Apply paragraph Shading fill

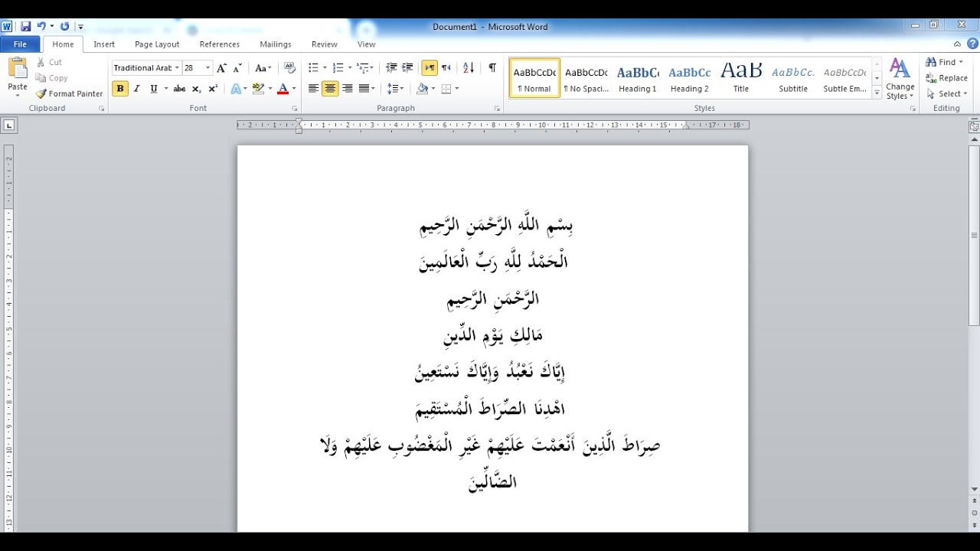422,89
